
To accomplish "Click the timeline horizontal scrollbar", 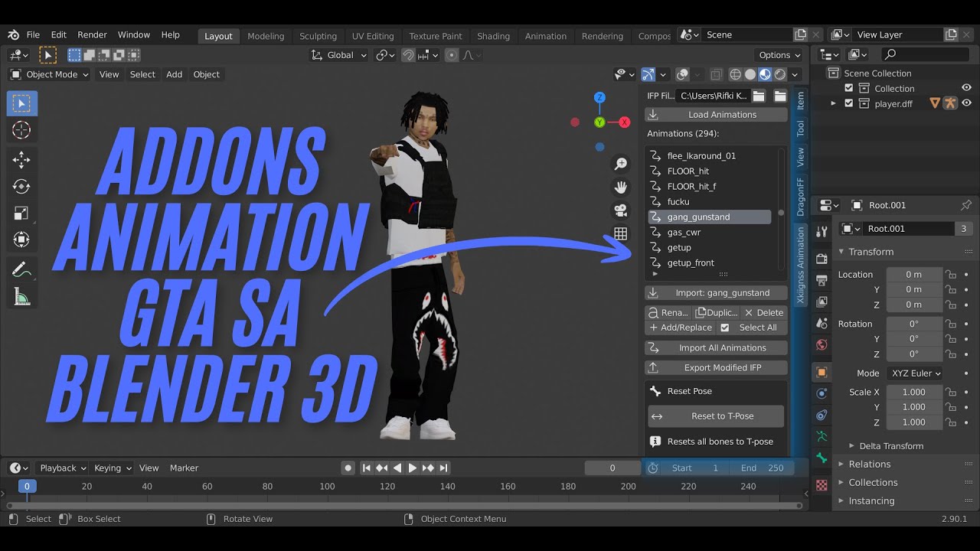I will (x=403, y=506).
